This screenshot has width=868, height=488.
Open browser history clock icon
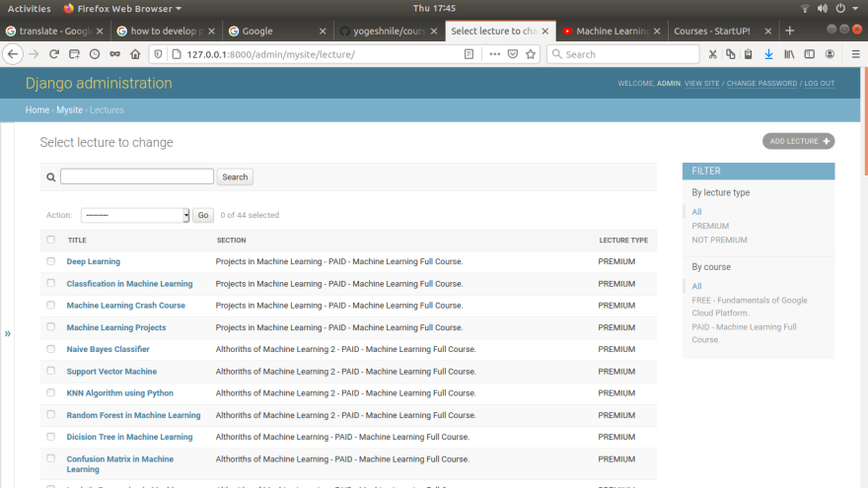(95, 54)
